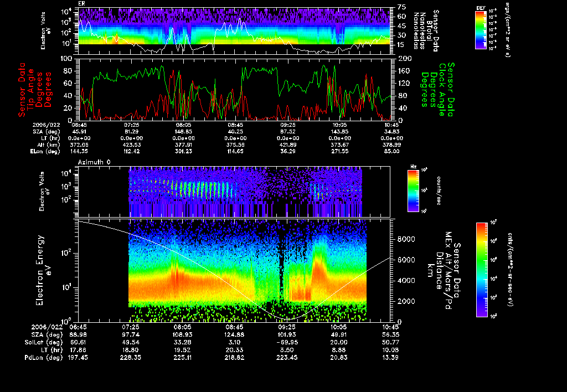The width and height of the screenshot is (567, 392).
Task: Click the SolLat value "-69.95"
Action: 287,342
